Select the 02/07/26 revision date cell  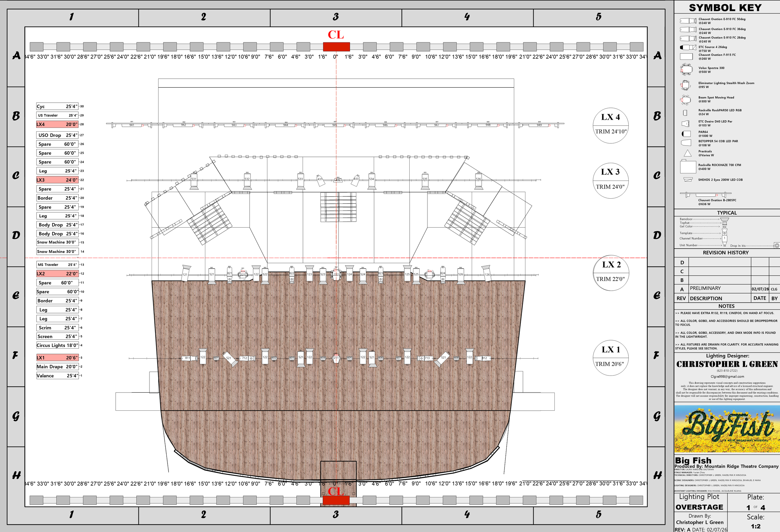click(x=760, y=289)
